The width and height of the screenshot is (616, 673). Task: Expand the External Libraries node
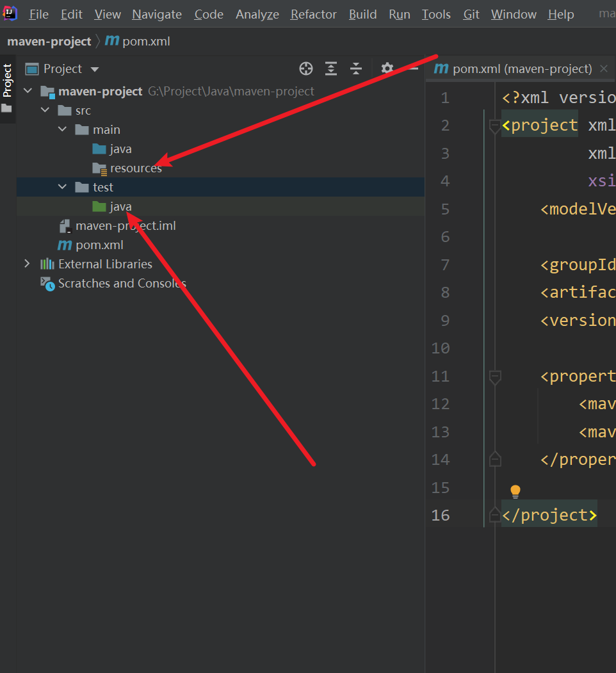click(x=27, y=264)
